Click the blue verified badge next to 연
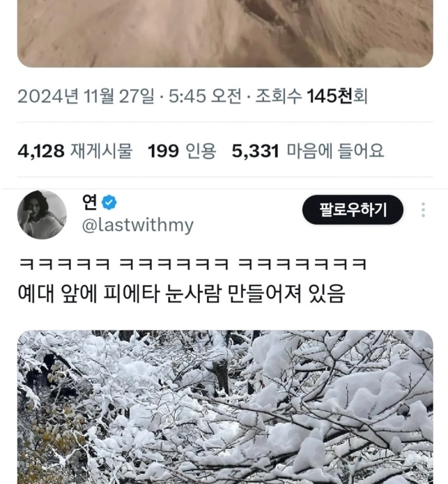The image size is (448, 484). tap(109, 203)
